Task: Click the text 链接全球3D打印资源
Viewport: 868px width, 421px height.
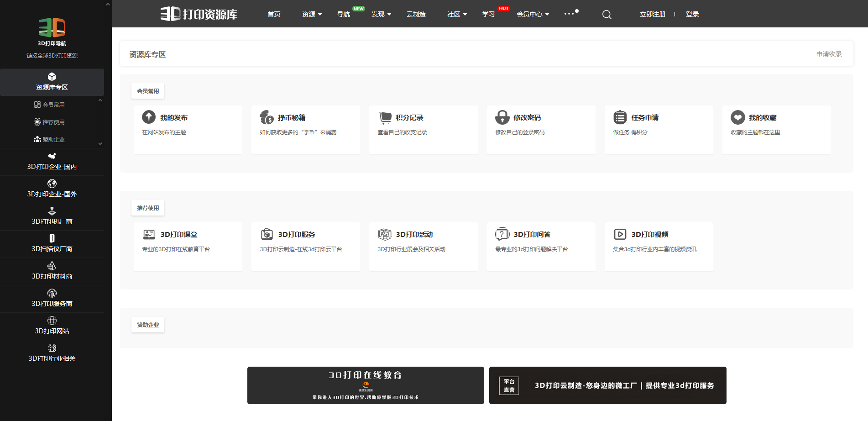Action: click(52, 56)
